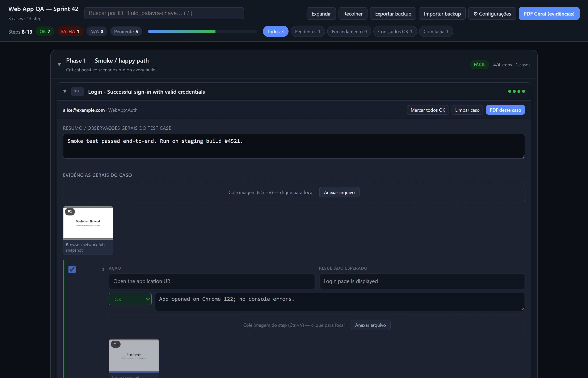
Task: Click the steps progress bar
Action: point(202,31)
